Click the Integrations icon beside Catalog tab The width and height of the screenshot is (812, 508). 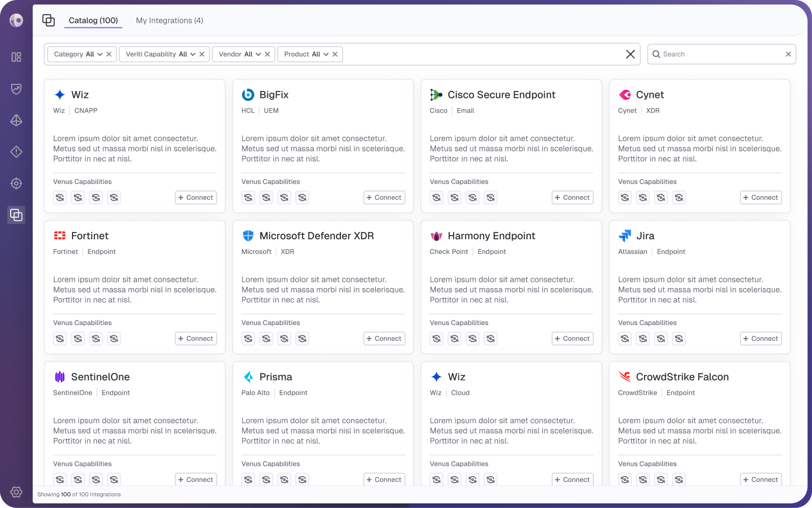click(48, 20)
